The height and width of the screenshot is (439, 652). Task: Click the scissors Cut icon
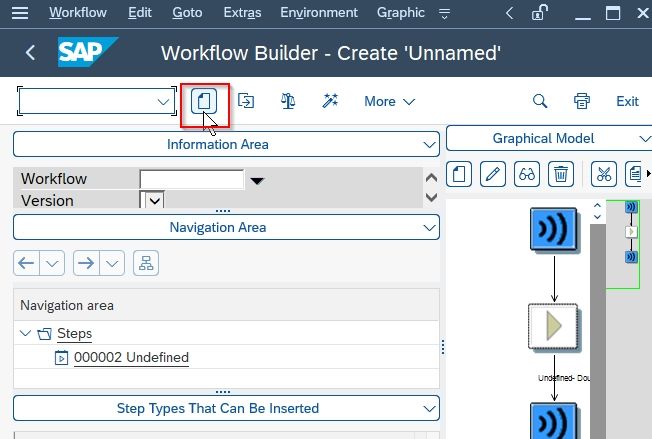point(604,174)
